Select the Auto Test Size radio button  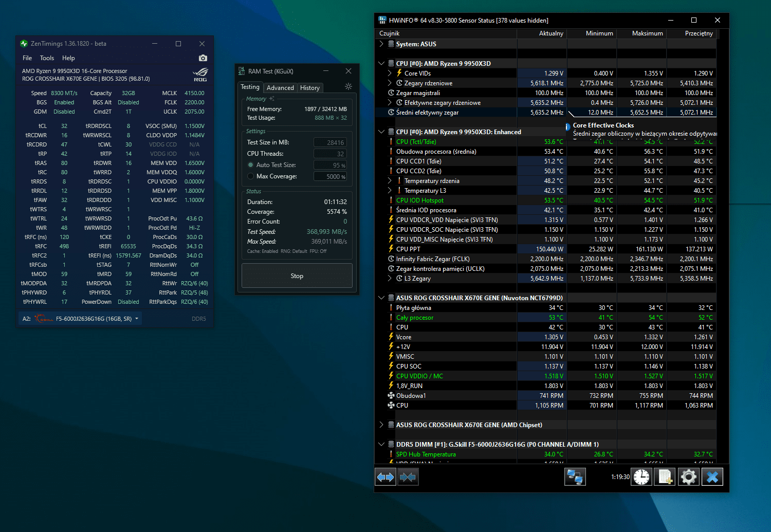pyautogui.click(x=251, y=165)
